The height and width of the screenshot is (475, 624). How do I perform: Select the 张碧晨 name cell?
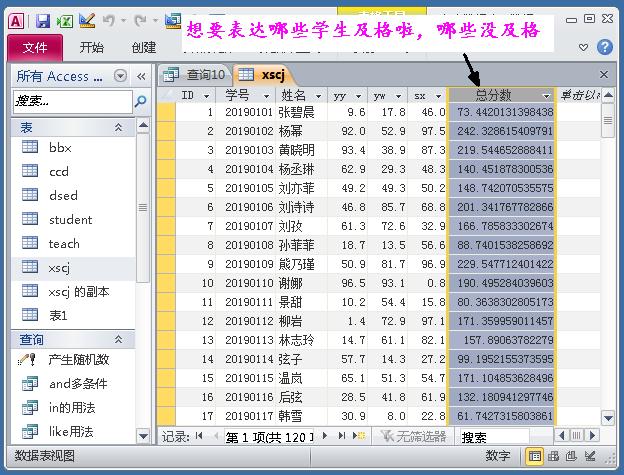[301, 112]
